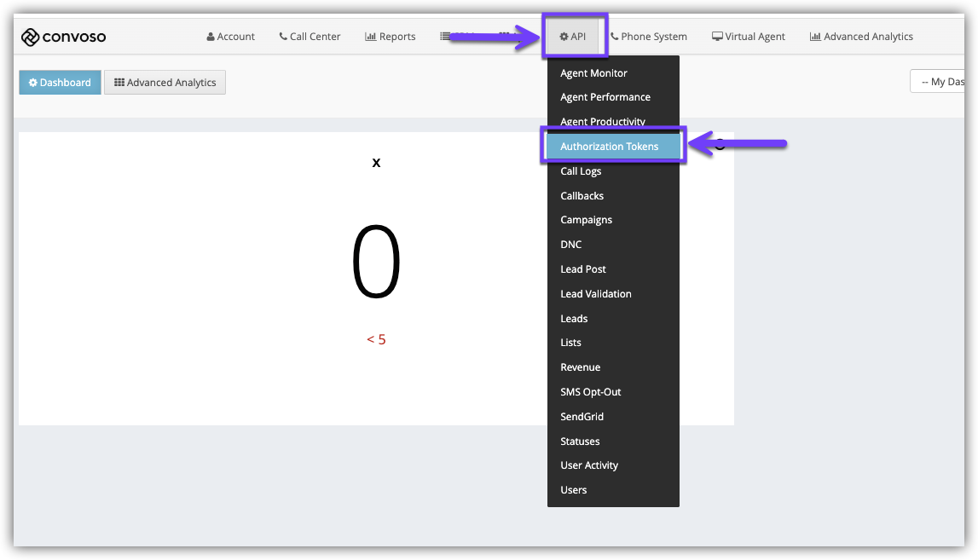The image size is (978, 560).
Task: Select Agent Monitor from the dropdown
Action: (x=593, y=73)
